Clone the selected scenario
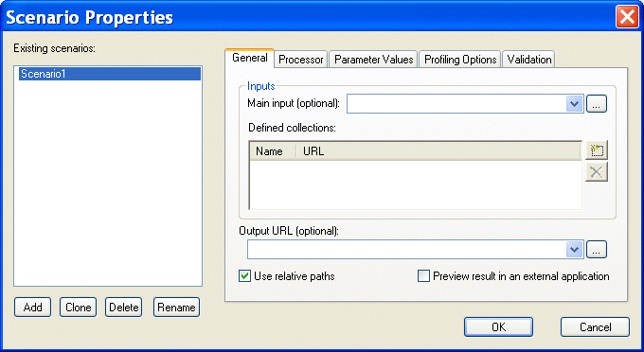 78,308
